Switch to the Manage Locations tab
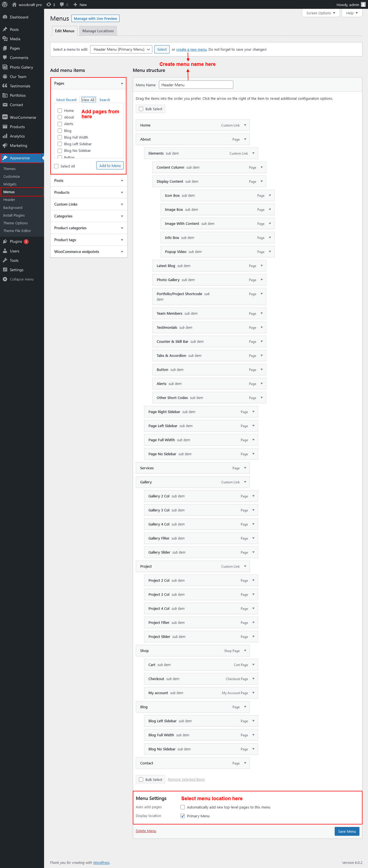Screen dimensions: 368x868 pos(98,31)
